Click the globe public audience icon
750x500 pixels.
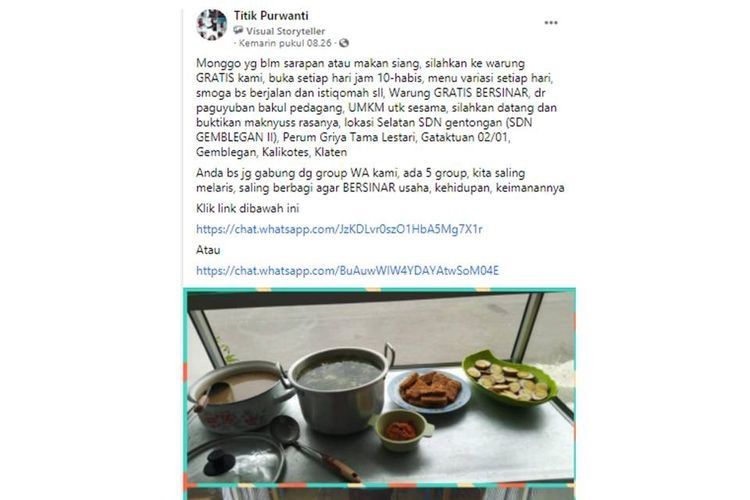pyautogui.click(x=343, y=43)
